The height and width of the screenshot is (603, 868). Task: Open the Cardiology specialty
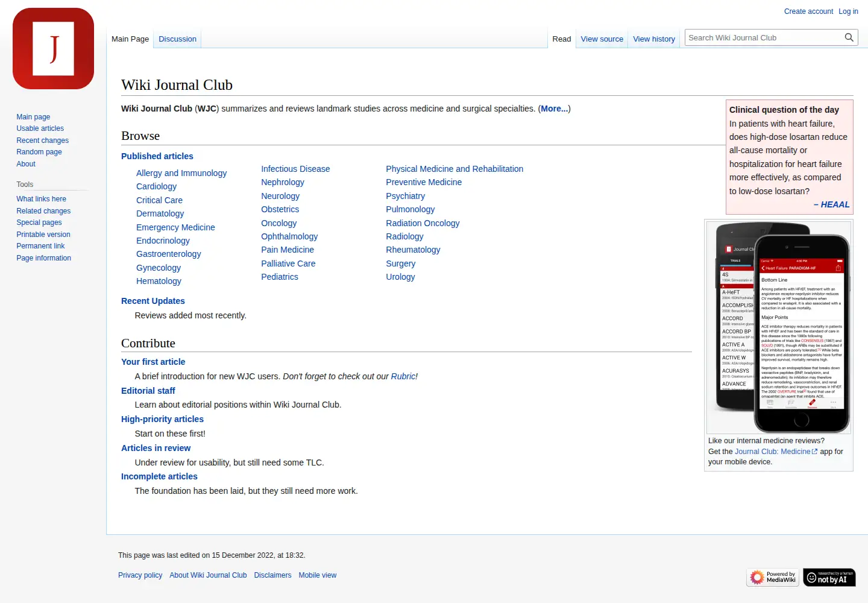(x=156, y=186)
